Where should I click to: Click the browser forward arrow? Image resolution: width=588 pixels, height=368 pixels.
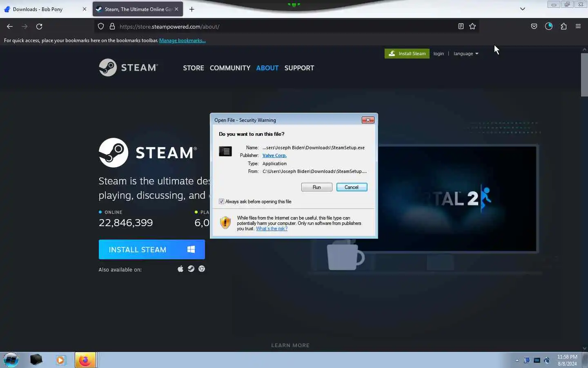click(24, 27)
